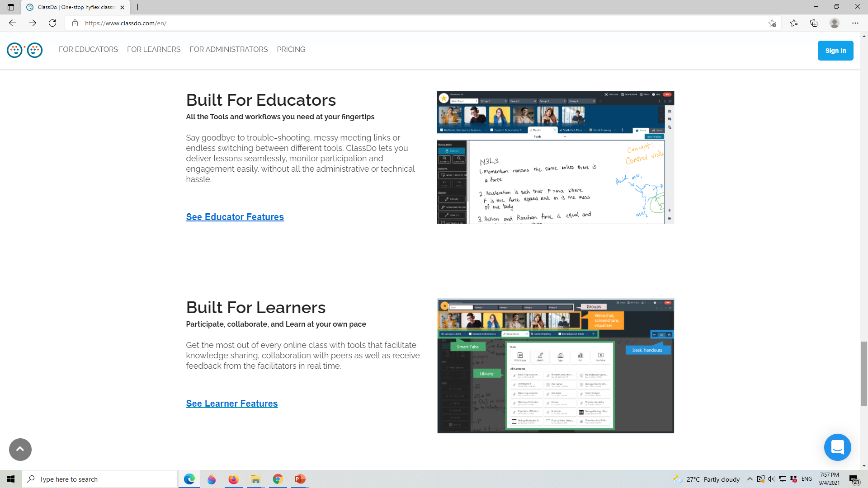This screenshot has height=488, width=868.
Task: Refresh the page with reload icon
Action: click(52, 23)
